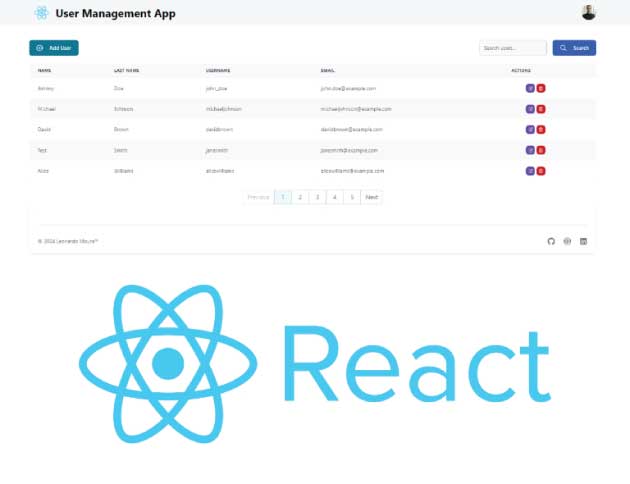Open the GitHub link in footer

pyautogui.click(x=551, y=241)
